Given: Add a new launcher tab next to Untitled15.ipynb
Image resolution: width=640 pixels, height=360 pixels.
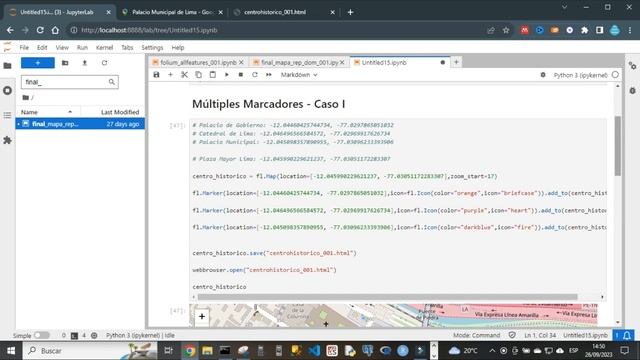Looking at the screenshot, I should pyautogui.click(x=456, y=62).
